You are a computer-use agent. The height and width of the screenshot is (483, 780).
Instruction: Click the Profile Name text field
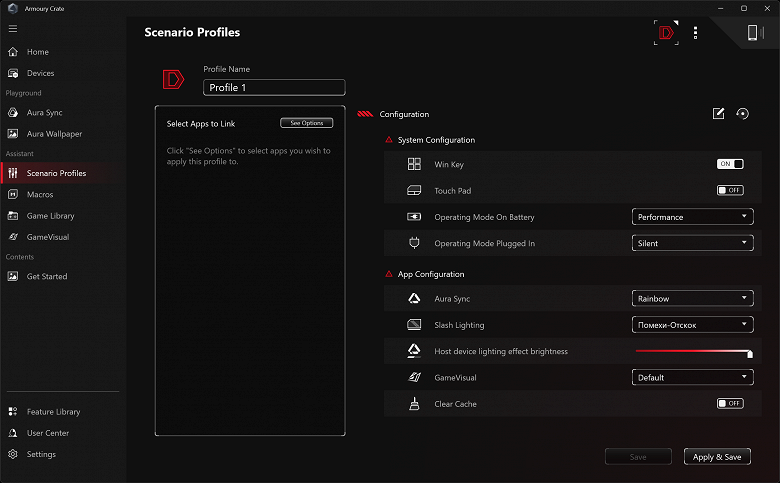pyautogui.click(x=274, y=88)
